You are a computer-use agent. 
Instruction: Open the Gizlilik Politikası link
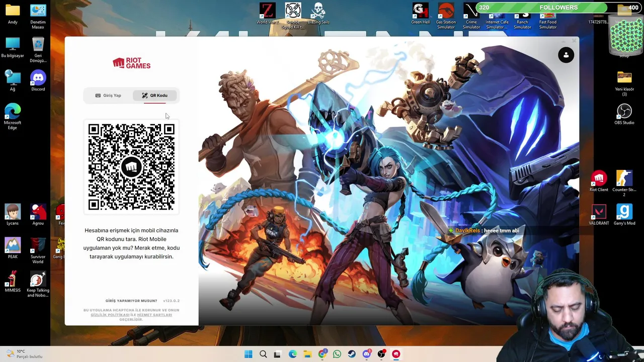[x=110, y=315]
